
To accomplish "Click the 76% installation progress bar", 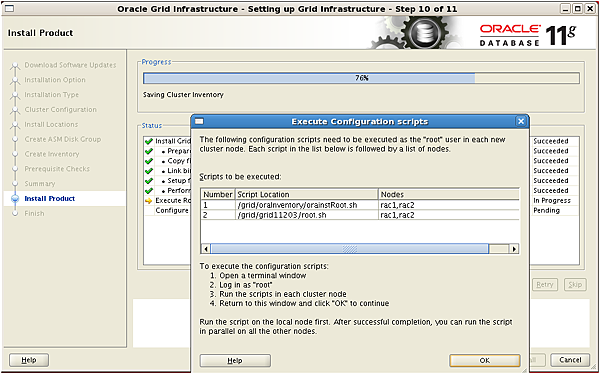I will pyautogui.click(x=361, y=78).
